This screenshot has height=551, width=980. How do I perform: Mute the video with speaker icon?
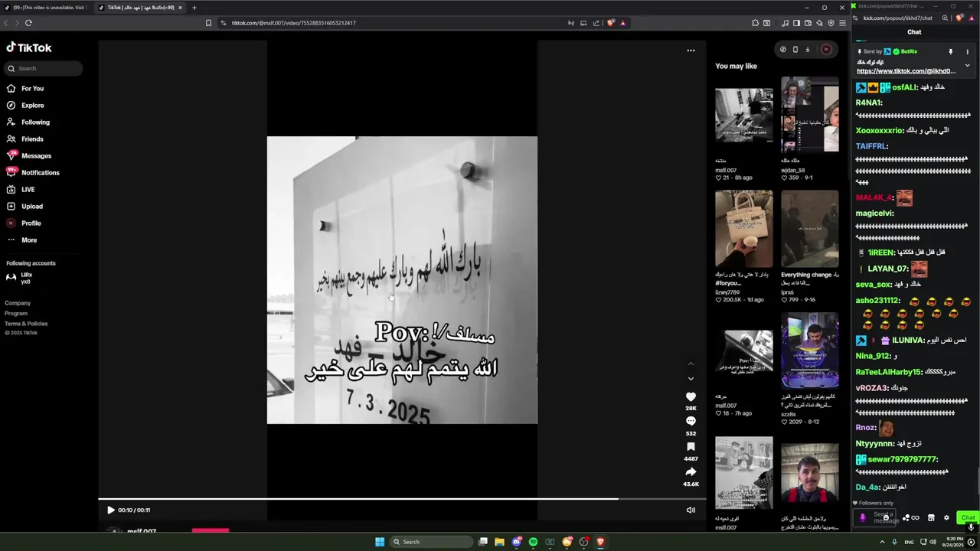(x=691, y=510)
